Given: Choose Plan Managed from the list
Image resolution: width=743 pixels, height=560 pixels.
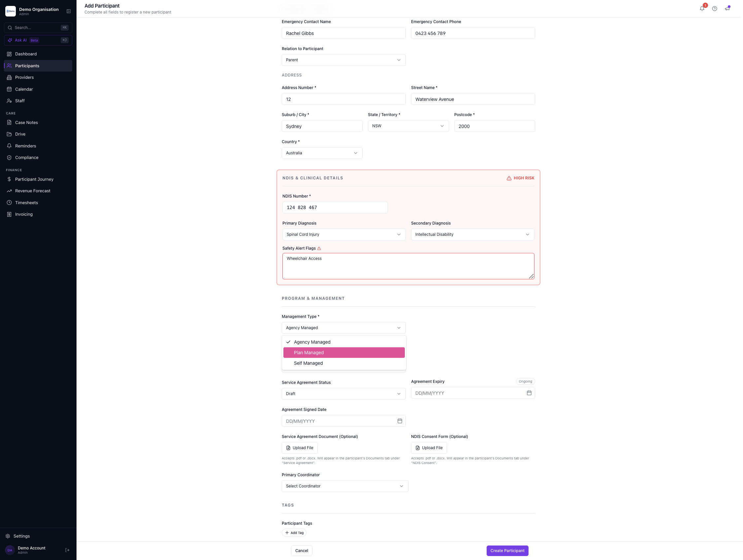Looking at the screenshot, I should 344,353.
